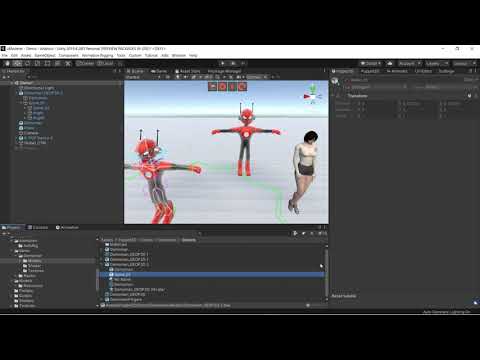This screenshot has height=360, width=480.
Task: Switch to the Package Manager tab
Action: [224, 71]
